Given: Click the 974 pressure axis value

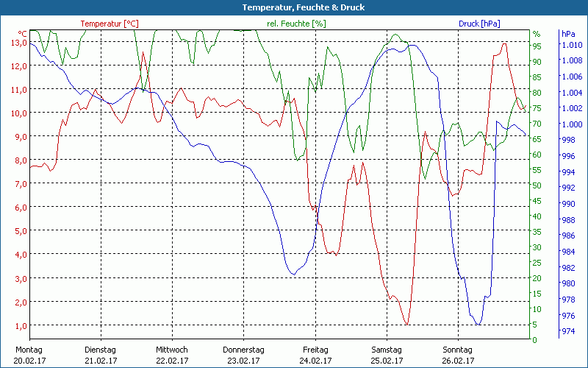Looking at the screenshot, I should (x=568, y=331).
